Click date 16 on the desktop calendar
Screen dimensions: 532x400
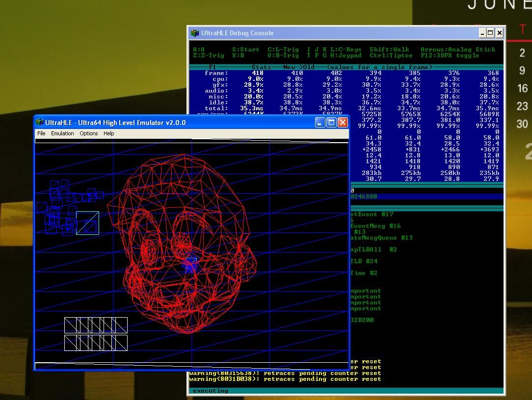(x=522, y=88)
